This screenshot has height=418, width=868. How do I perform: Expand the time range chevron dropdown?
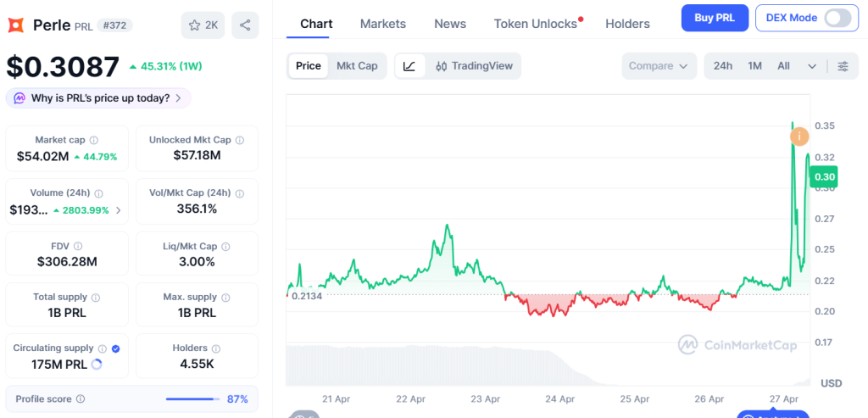click(x=812, y=66)
